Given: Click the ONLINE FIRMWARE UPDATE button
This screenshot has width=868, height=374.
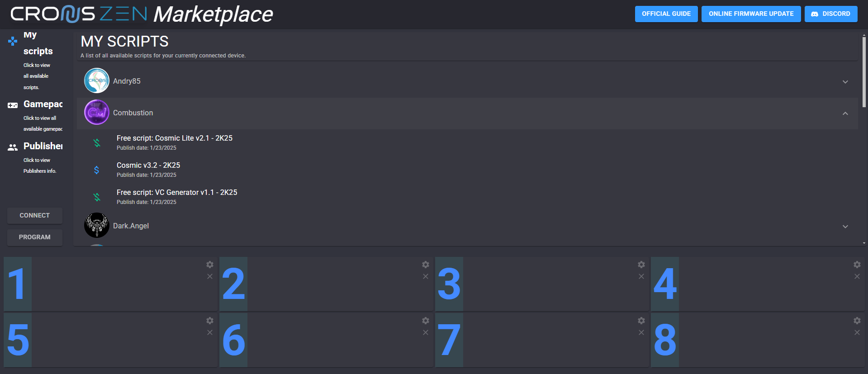Looking at the screenshot, I should tap(751, 14).
